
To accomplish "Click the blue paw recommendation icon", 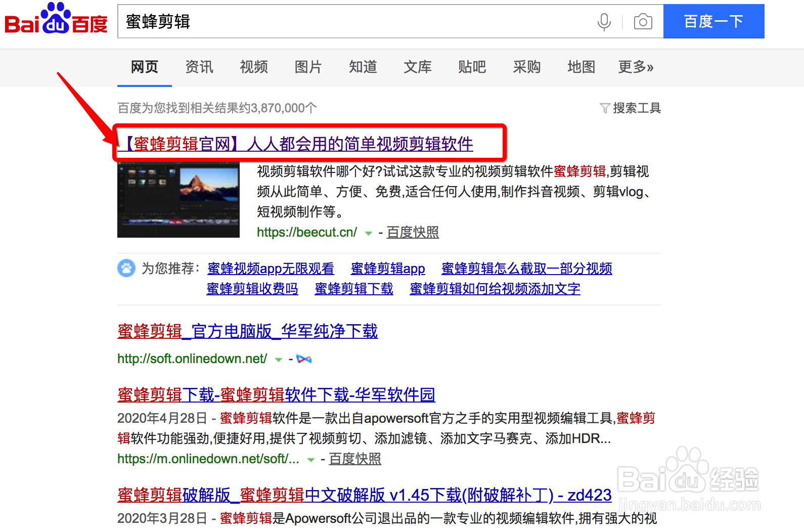I will [x=126, y=268].
